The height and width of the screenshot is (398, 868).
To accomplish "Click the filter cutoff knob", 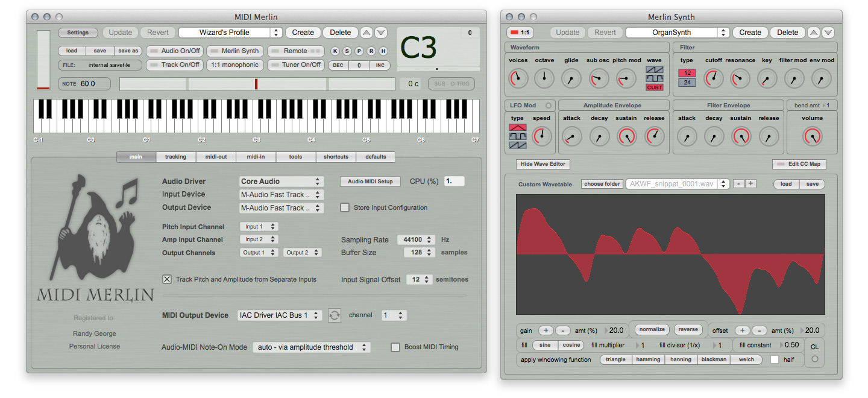I will tap(714, 78).
